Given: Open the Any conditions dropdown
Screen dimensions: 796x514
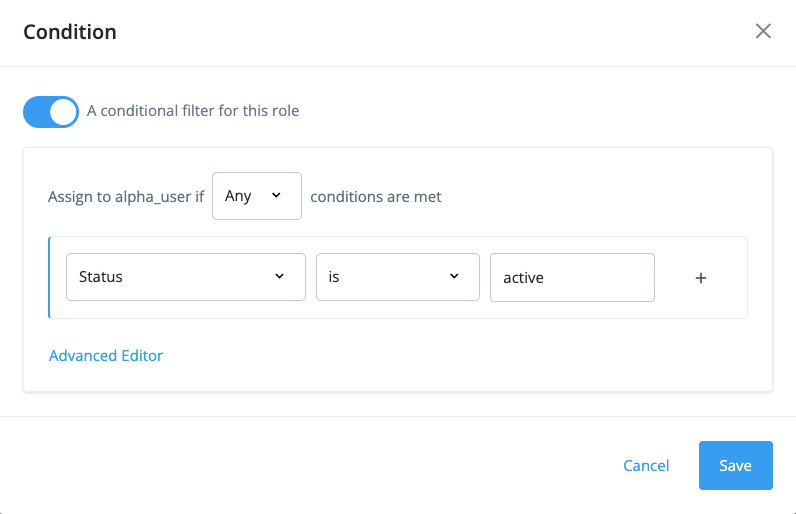Looking at the screenshot, I should click(257, 196).
